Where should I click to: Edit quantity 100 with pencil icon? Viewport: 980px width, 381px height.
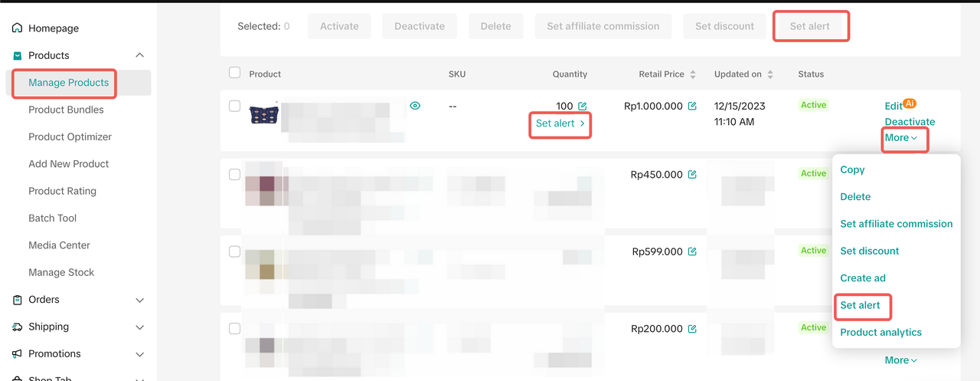583,107
